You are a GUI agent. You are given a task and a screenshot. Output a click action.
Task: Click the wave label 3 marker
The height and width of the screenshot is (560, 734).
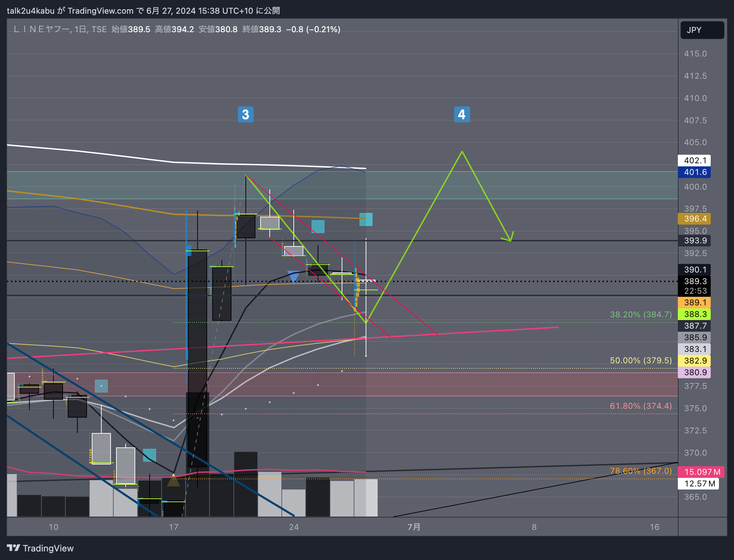click(245, 114)
